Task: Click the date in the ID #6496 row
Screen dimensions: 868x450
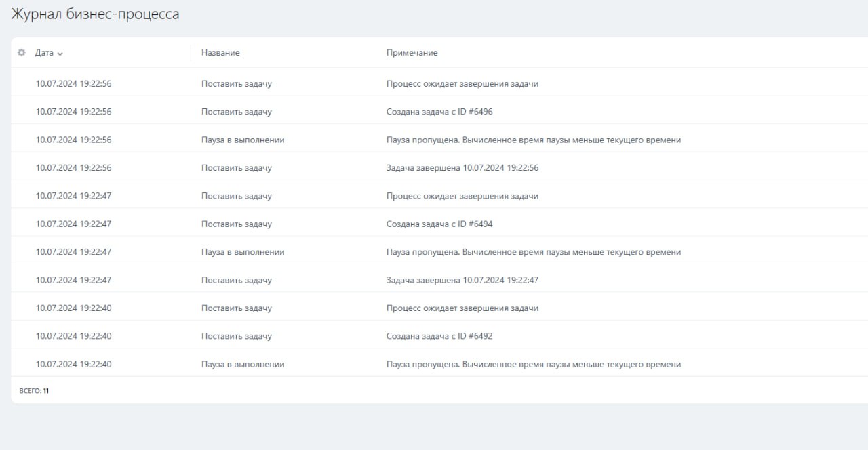Action: (73, 112)
